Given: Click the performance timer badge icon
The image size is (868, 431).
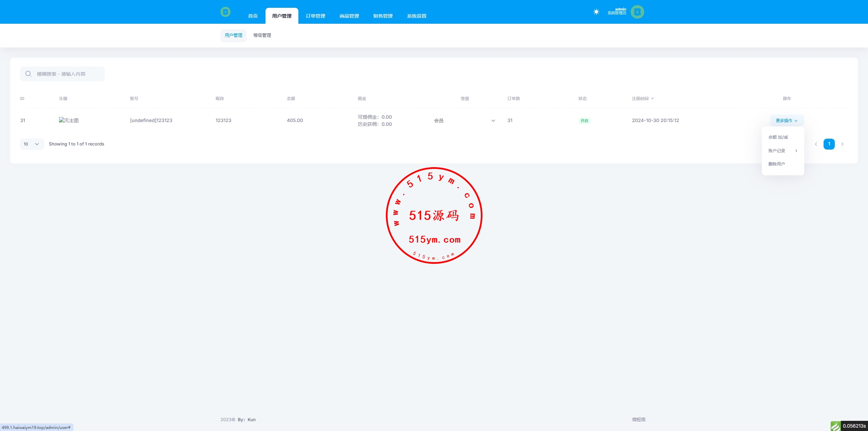Looking at the screenshot, I should 835,426.
